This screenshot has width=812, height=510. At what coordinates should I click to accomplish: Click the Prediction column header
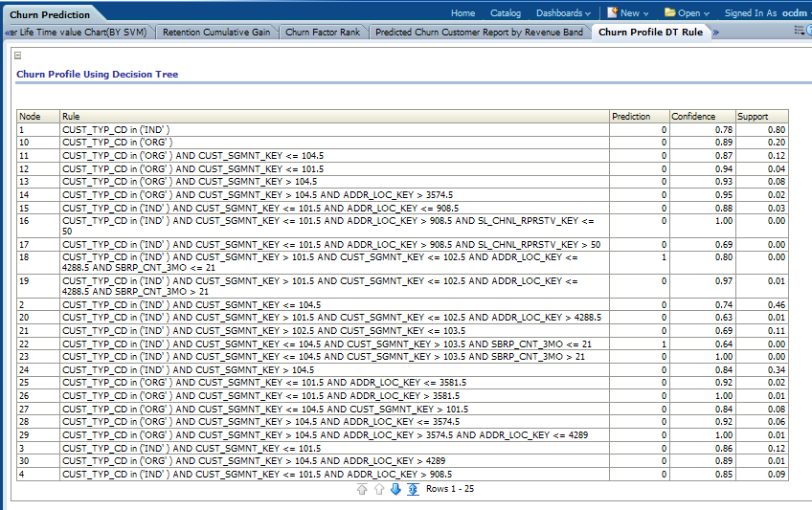point(640,117)
